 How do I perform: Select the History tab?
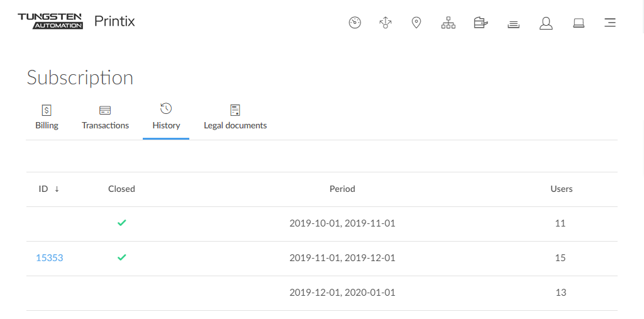coord(166,118)
